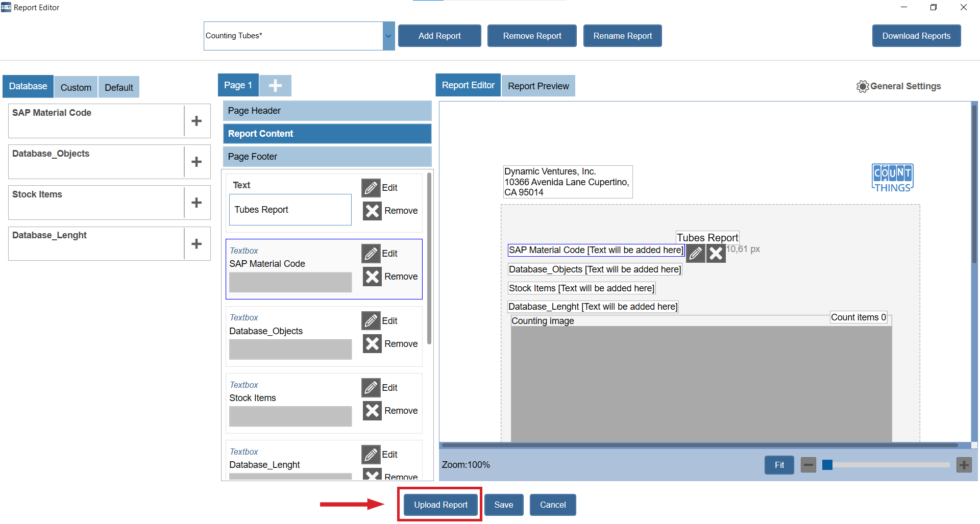The image size is (980, 524).
Task: Click the Download Reports button
Action: (x=916, y=36)
